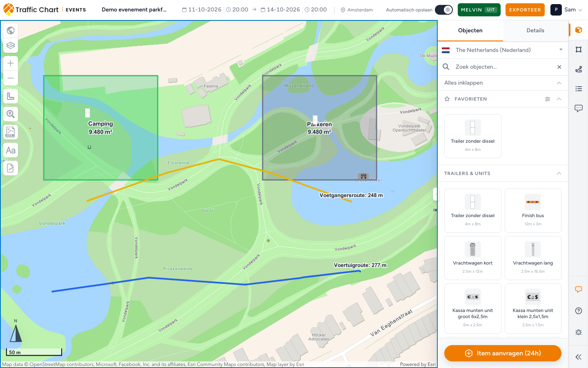Viewport: 588px width, 368px height.
Task: Open the GPX import tool
Action: (x=11, y=132)
